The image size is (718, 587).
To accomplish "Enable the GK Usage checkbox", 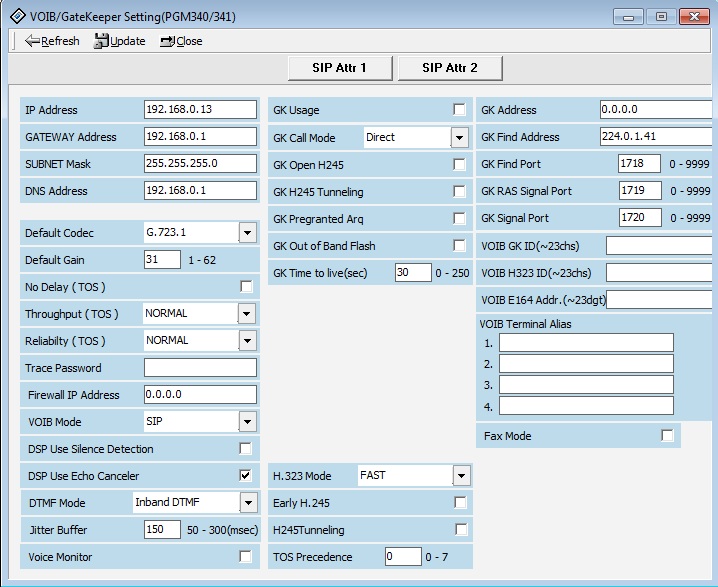I will (x=460, y=110).
